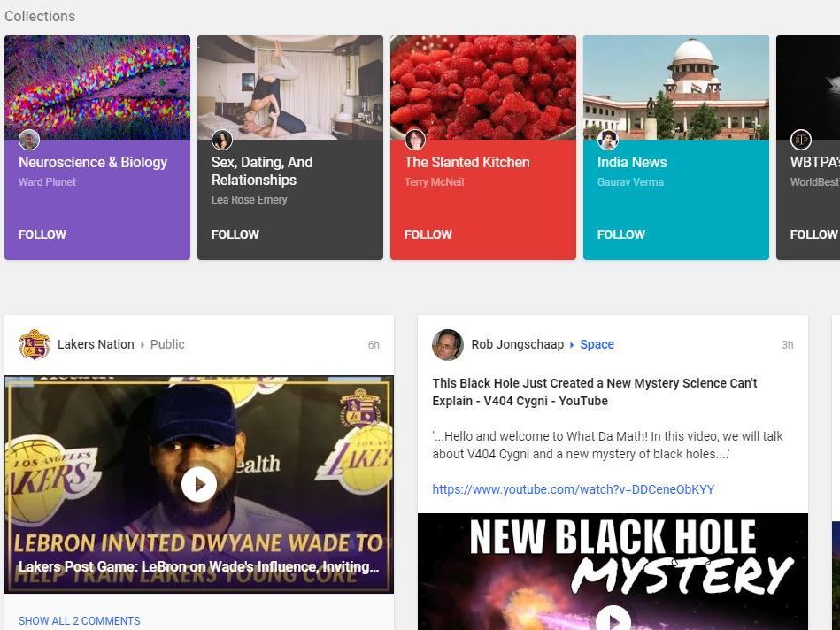Image resolution: width=840 pixels, height=630 pixels.
Task: Click the WBTPA collection avatar icon
Action: (x=800, y=140)
